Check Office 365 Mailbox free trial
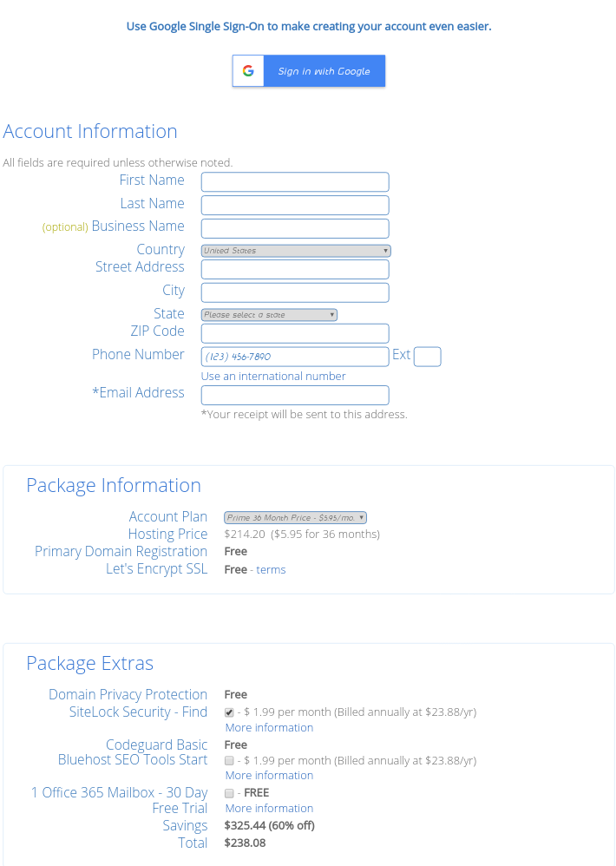The width and height of the screenshot is (616, 866). point(229,793)
